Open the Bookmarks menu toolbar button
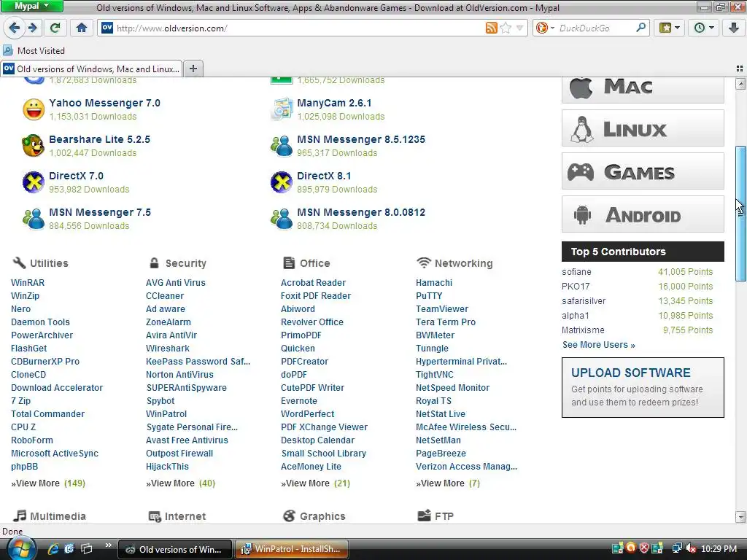This screenshot has width=747, height=560. [669, 28]
